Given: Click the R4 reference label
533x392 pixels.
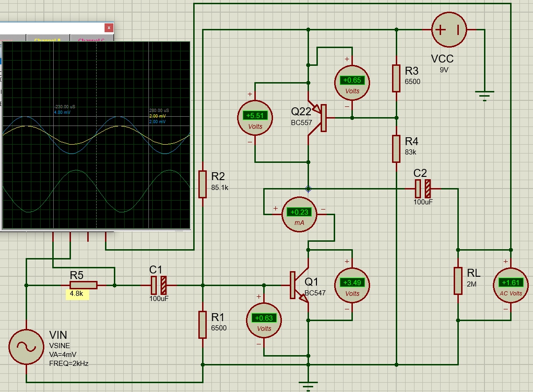Looking at the screenshot, I should coord(411,141).
